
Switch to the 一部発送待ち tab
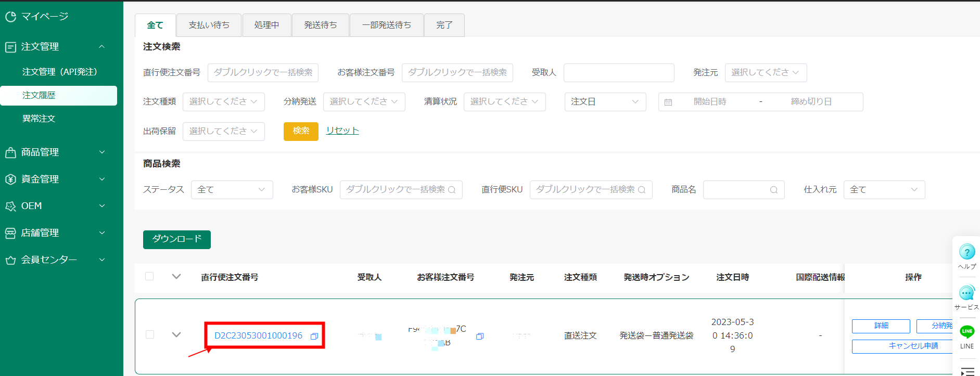[x=387, y=25]
